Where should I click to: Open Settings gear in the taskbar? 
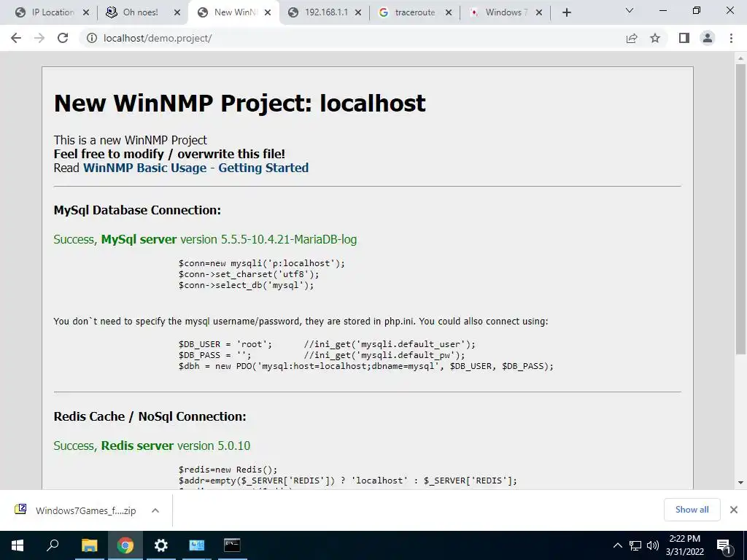pos(160,545)
